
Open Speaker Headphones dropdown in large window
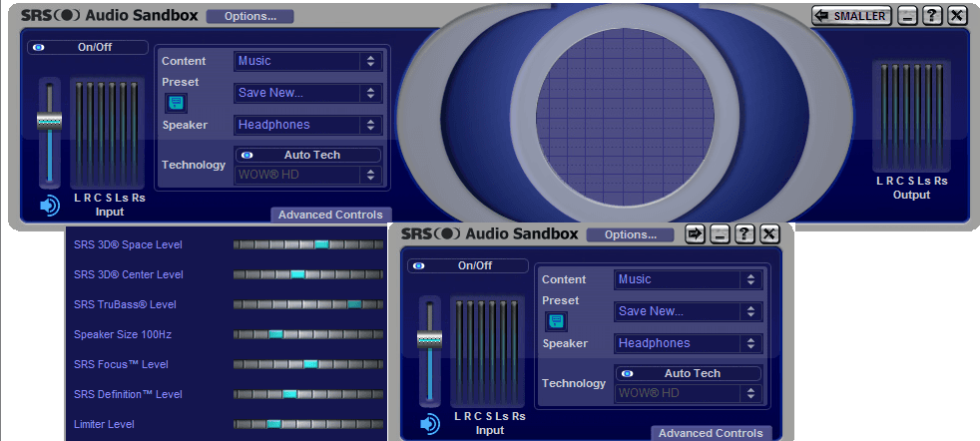[x=307, y=125]
